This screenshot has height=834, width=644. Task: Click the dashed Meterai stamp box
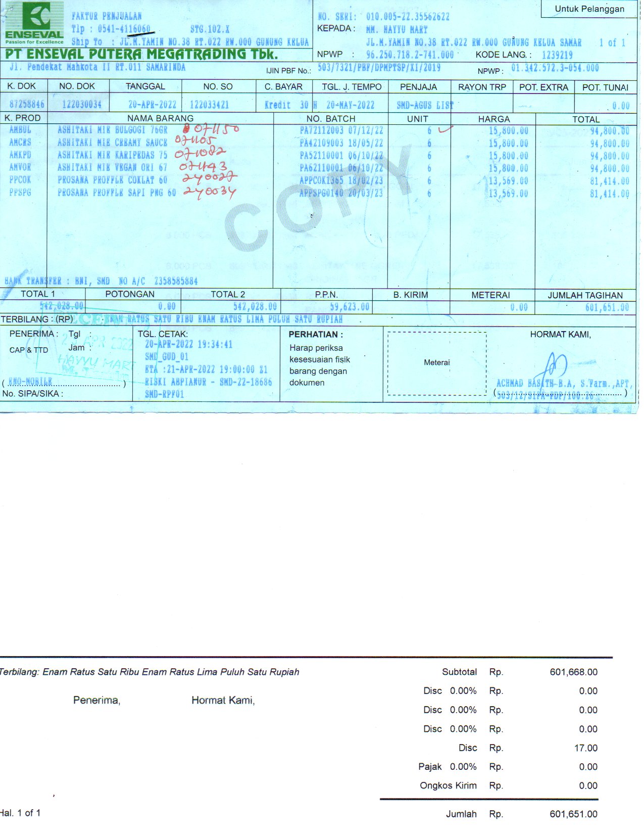[x=436, y=363]
